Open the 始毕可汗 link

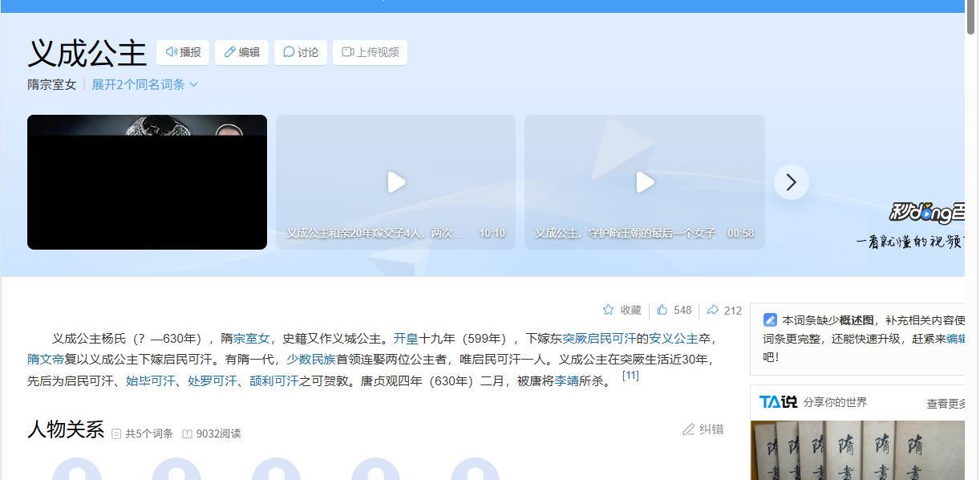coord(150,380)
